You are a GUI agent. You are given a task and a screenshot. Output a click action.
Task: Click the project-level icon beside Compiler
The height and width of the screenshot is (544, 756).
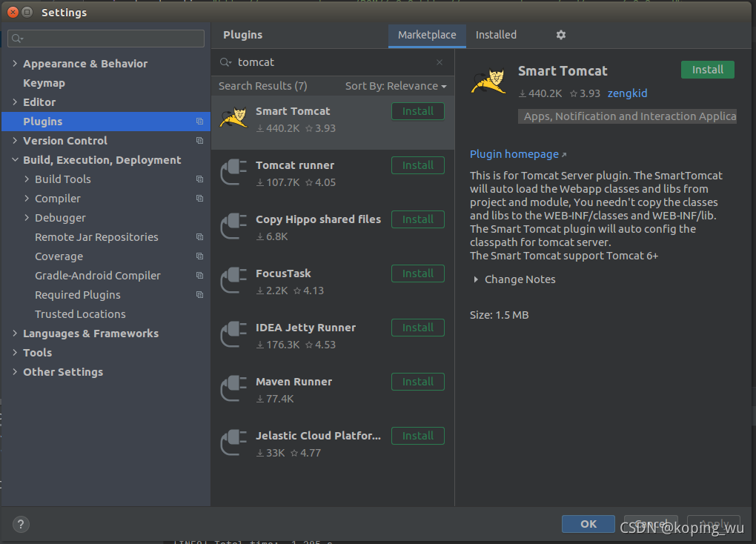(x=199, y=199)
